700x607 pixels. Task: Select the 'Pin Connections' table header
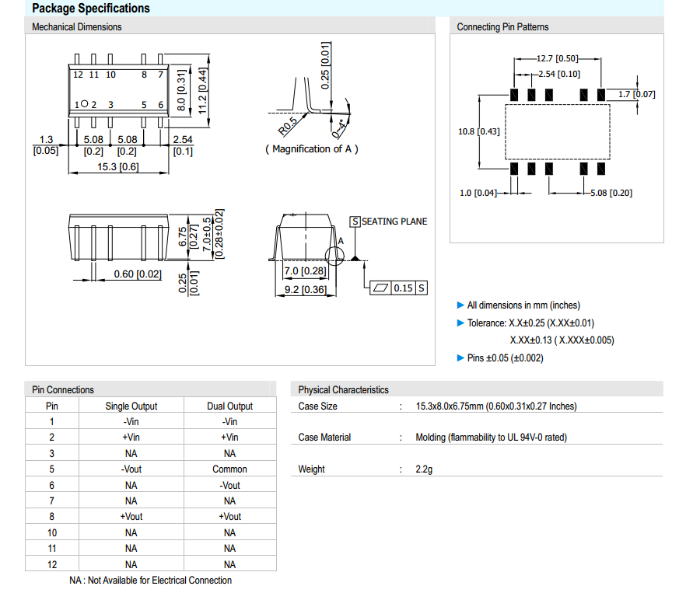[63, 390]
